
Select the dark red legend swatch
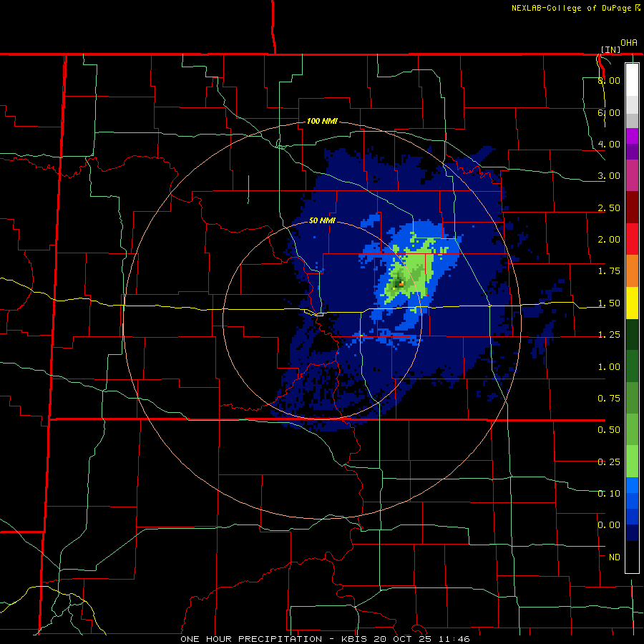coord(632,208)
